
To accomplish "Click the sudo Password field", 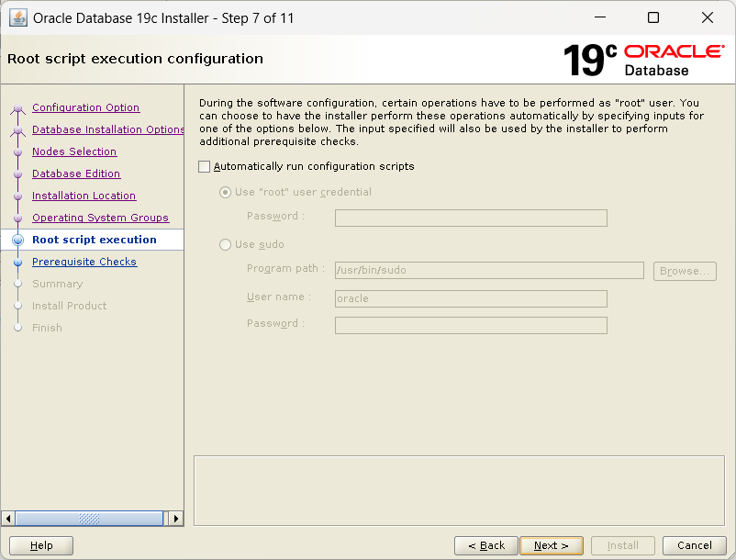I will coord(471,325).
